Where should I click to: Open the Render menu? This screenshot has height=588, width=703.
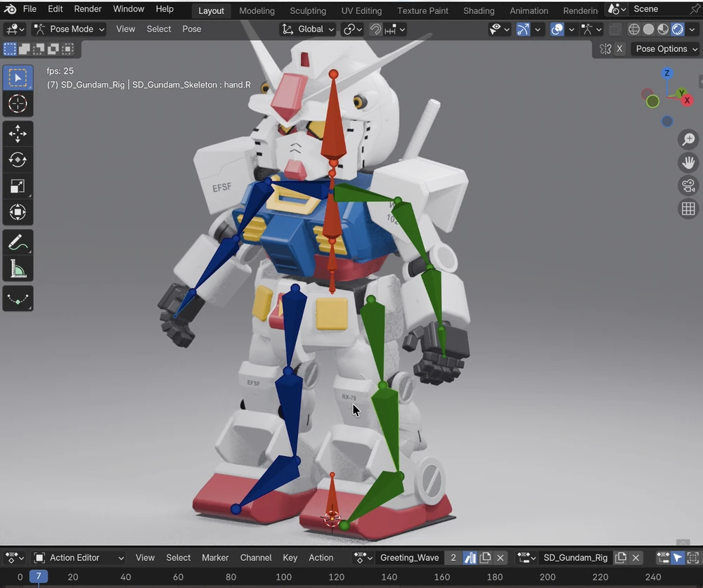point(87,9)
